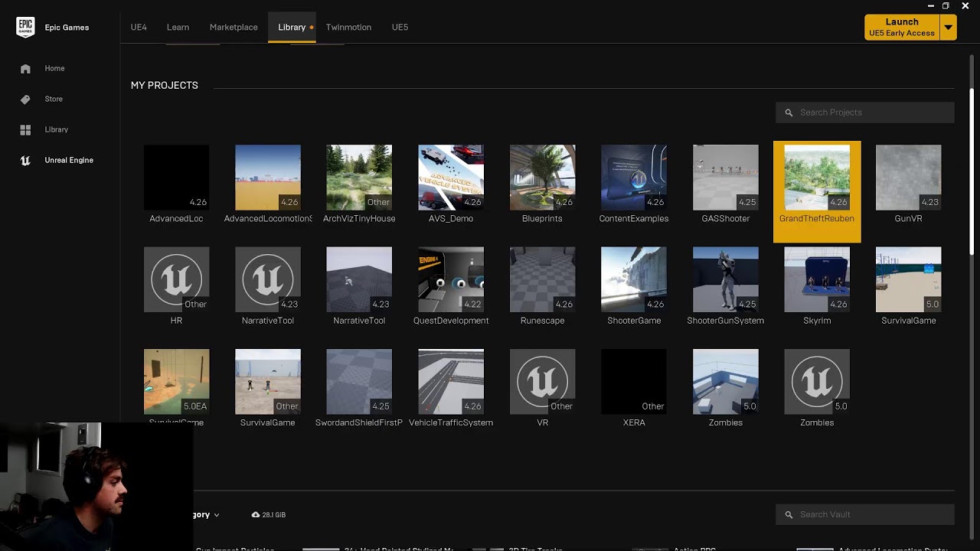Image resolution: width=980 pixels, height=551 pixels.
Task: Open the Twinmotion tab
Action: pyautogui.click(x=348, y=27)
